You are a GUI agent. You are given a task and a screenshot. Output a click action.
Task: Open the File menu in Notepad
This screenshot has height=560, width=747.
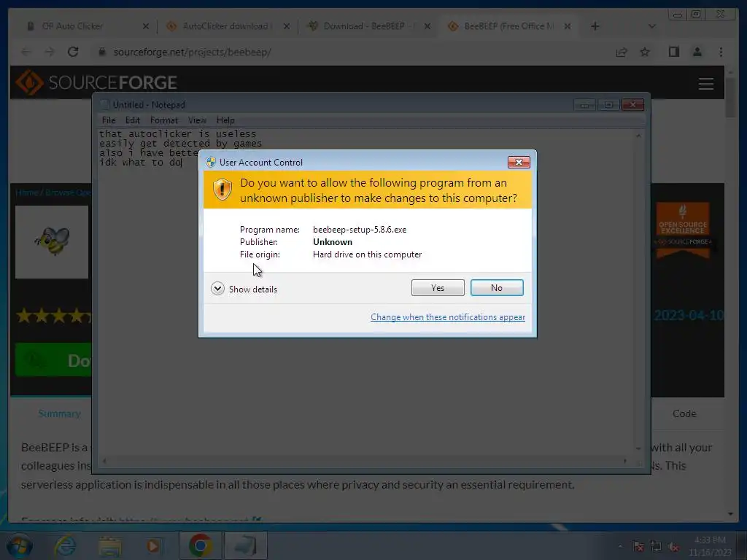click(x=109, y=120)
